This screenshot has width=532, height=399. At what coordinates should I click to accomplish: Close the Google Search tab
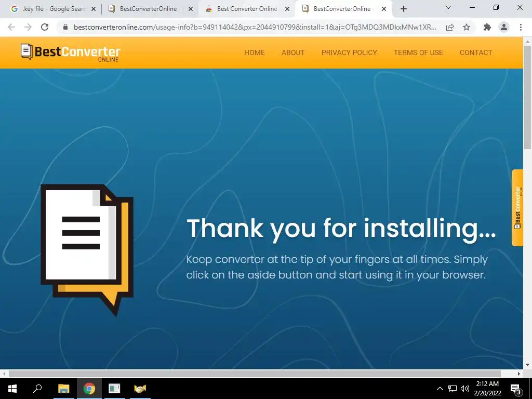[x=94, y=9]
